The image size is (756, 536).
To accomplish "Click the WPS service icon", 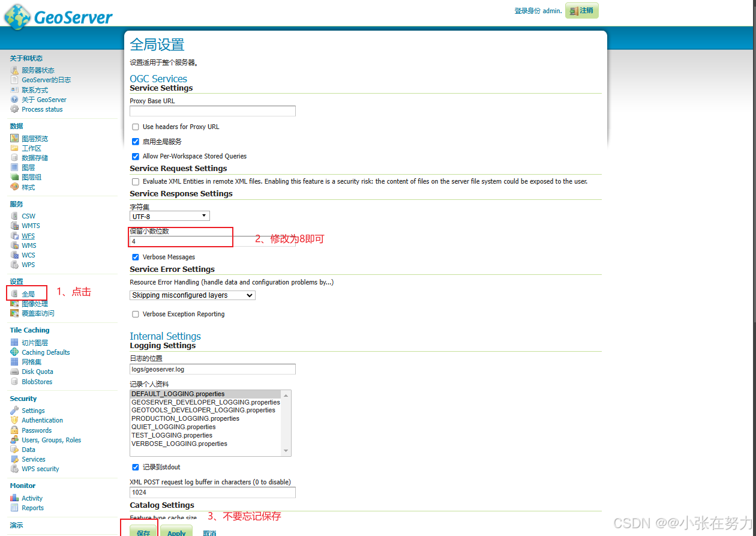I will click(x=14, y=265).
